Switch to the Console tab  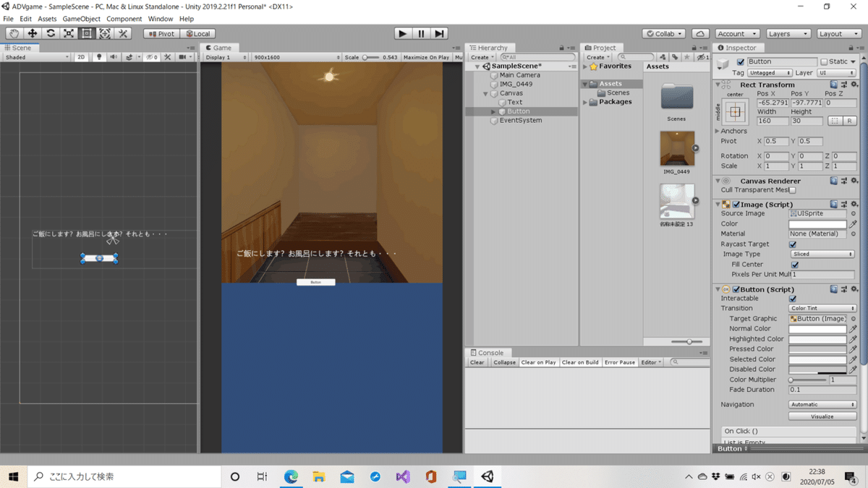pyautogui.click(x=487, y=353)
